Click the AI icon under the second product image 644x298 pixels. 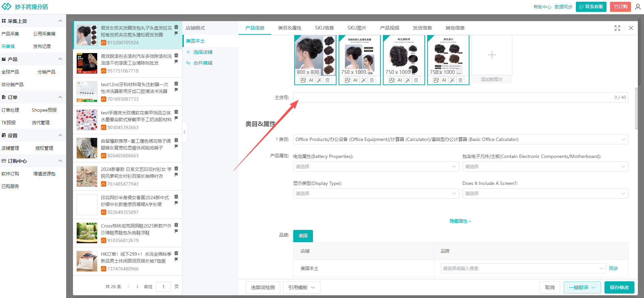[355, 80]
